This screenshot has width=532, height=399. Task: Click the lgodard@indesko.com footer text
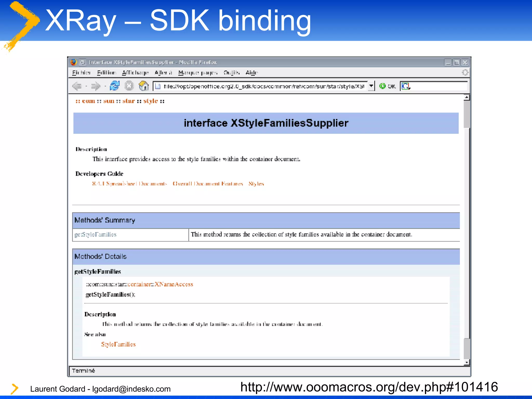tap(131, 389)
